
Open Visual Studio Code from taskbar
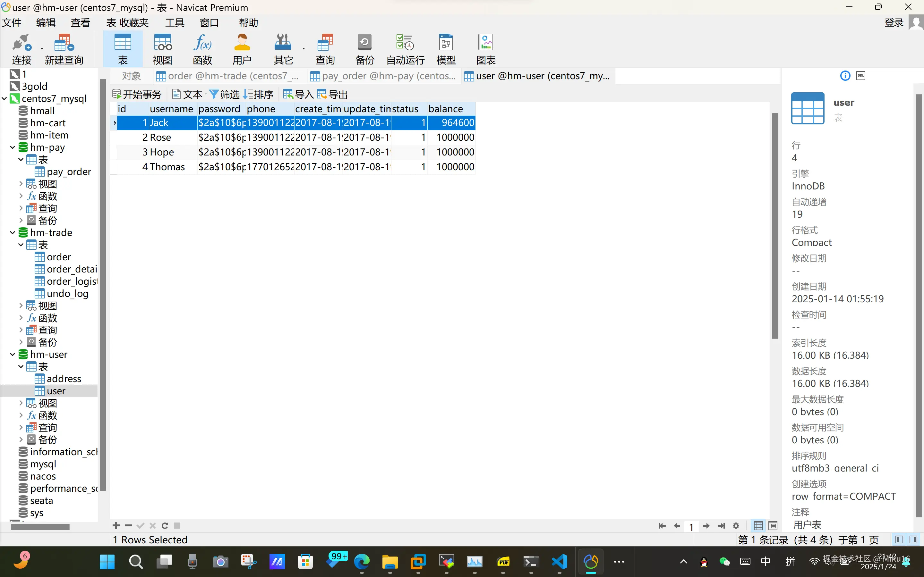[559, 561]
